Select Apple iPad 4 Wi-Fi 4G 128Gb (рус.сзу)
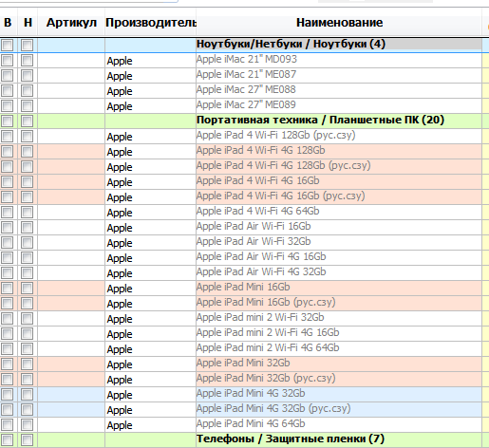The height and width of the screenshot is (448, 489). pos(339,166)
